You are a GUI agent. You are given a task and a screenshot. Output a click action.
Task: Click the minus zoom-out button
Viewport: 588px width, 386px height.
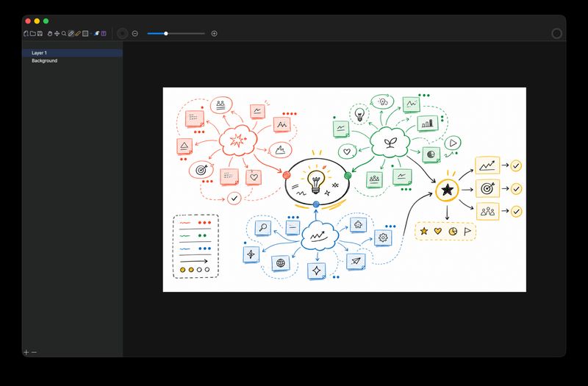135,33
